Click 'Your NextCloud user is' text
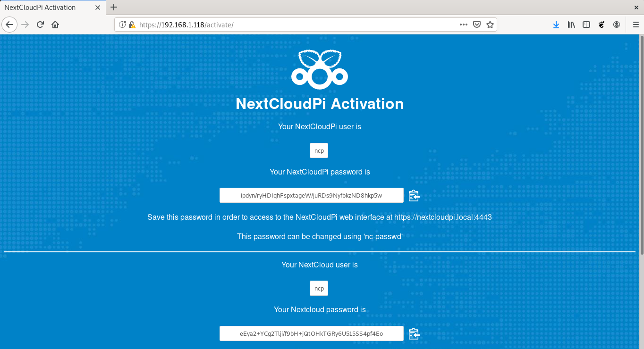 click(x=320, y=265)
